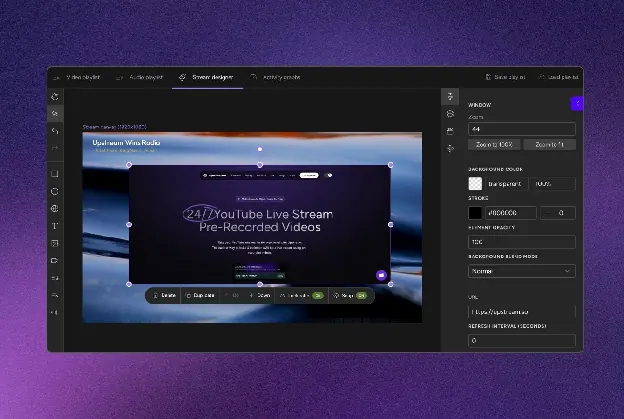Click the highlighted tool icon above Undo
This screenshot has width=624, height=419.
click(55, 114)
